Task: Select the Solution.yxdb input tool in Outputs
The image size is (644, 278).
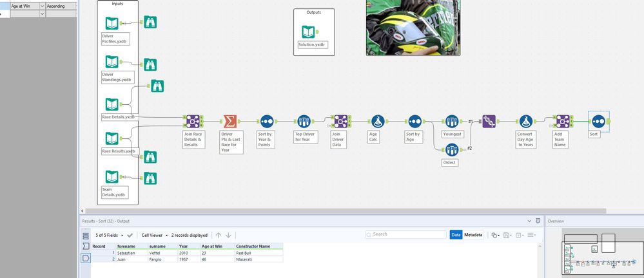Action: click(308, 32)
